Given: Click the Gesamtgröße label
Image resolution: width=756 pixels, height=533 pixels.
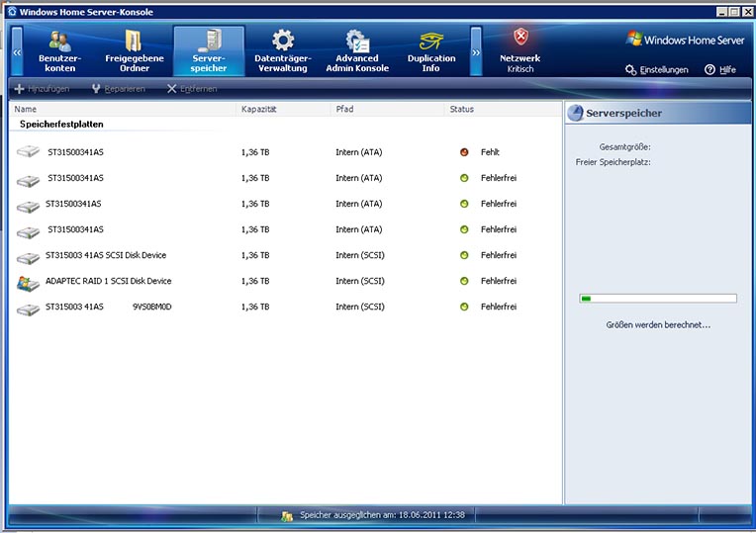Looking at the screenshot, I should 624,147.
